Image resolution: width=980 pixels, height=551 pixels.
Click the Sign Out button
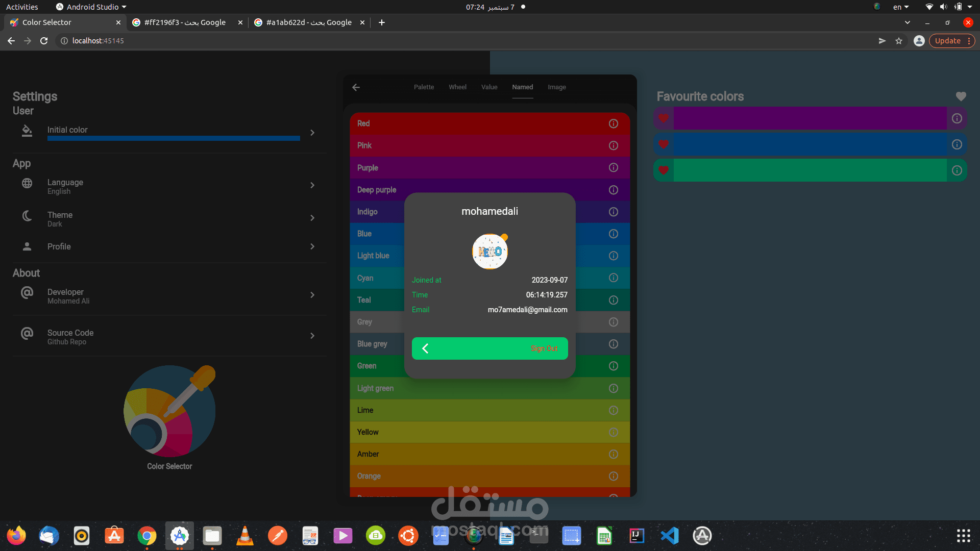(x=544, y=348)
